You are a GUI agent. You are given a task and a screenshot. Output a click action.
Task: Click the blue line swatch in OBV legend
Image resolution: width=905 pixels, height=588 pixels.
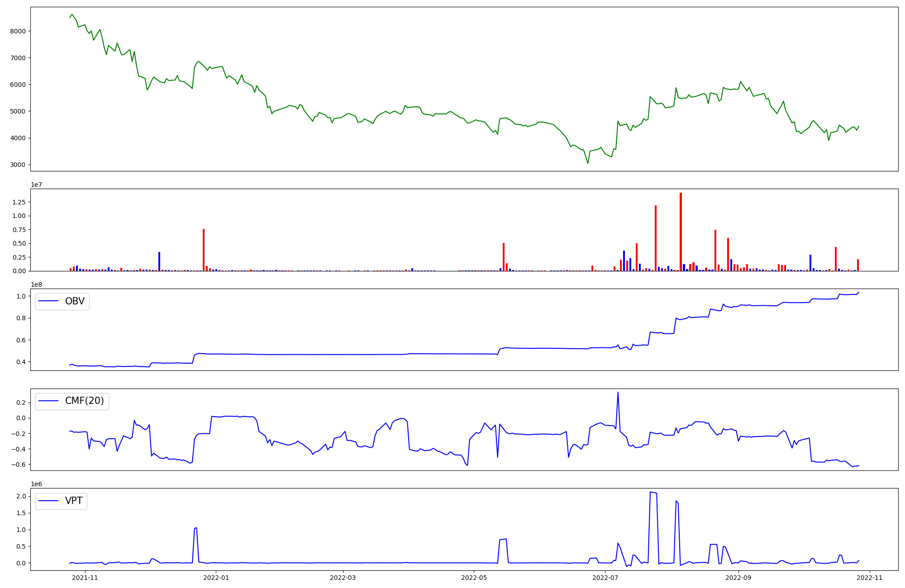(49, 301)
